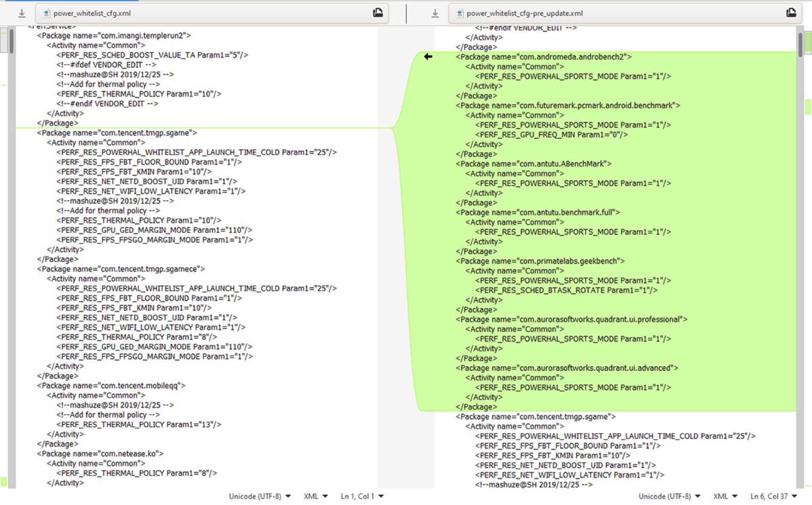Open the Ln 6, Col 37 position dropdown
This screenshot has height=505, width=812.
click(x=774, y=496)
